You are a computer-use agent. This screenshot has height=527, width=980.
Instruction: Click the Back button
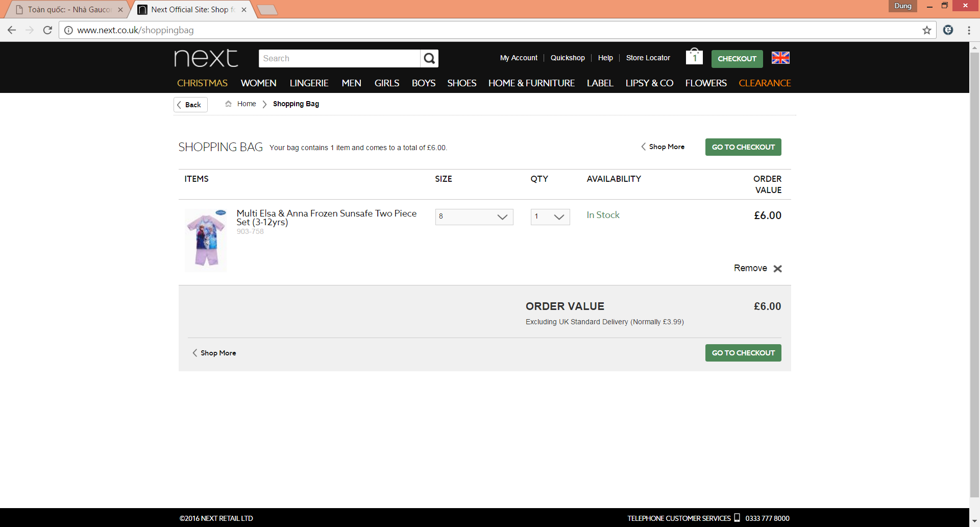click(190, 105)
